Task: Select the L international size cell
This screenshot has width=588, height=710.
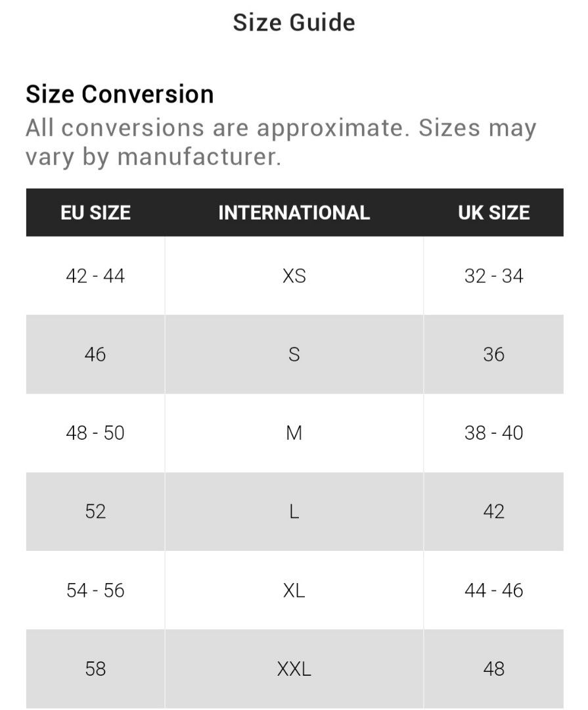Action: coord(294,511)
